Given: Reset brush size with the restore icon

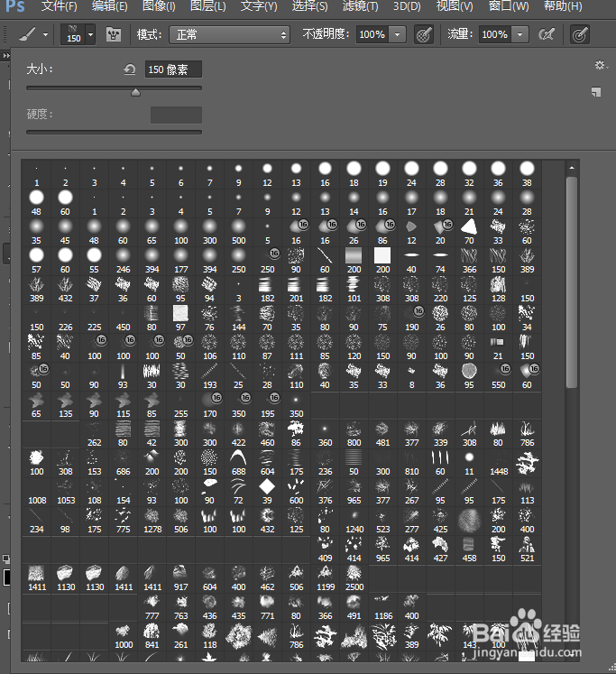Looking at the screenshot, I should click(129, 69).
